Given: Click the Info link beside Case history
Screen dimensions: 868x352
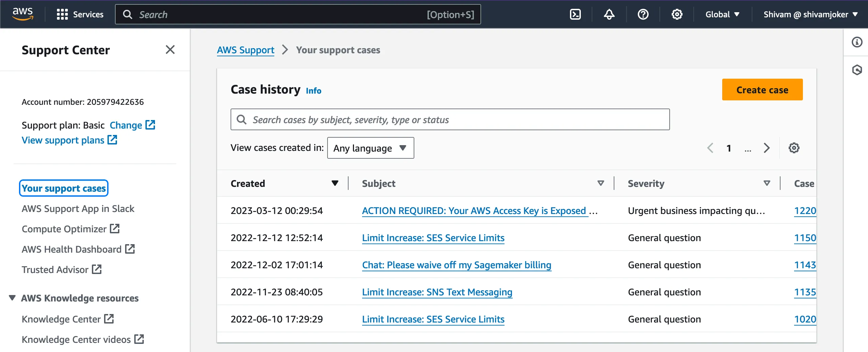Looking at the screenshot, I should [x=314, y=91].
